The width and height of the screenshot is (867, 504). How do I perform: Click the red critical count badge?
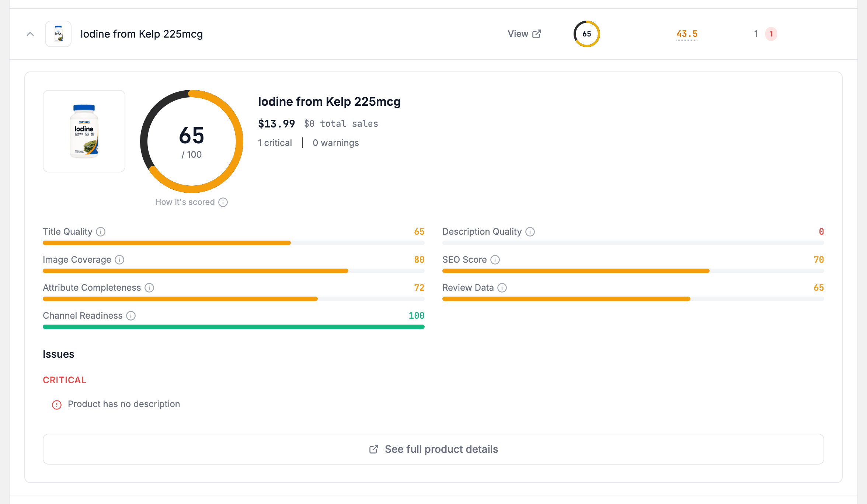point(771,34)
